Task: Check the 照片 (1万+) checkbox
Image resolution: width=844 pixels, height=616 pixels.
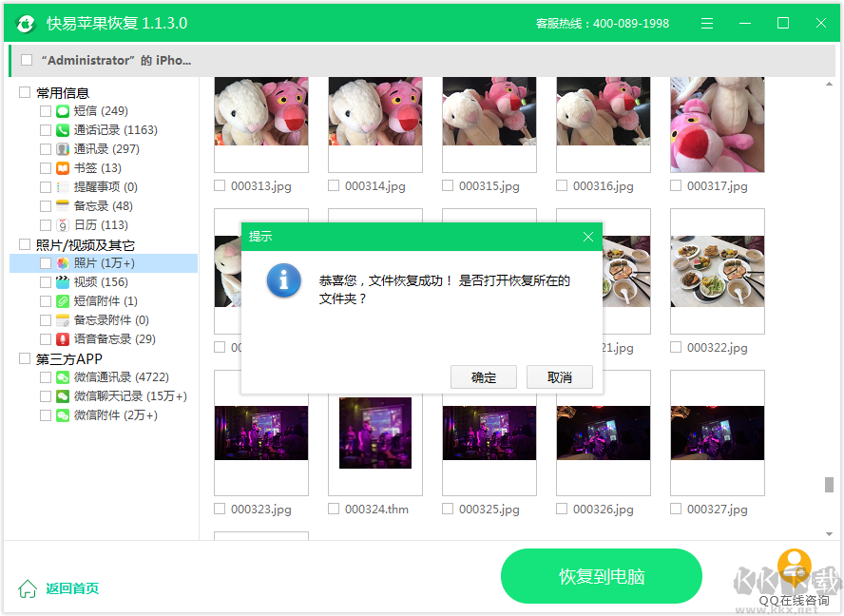Action: [x=46, y=263]
